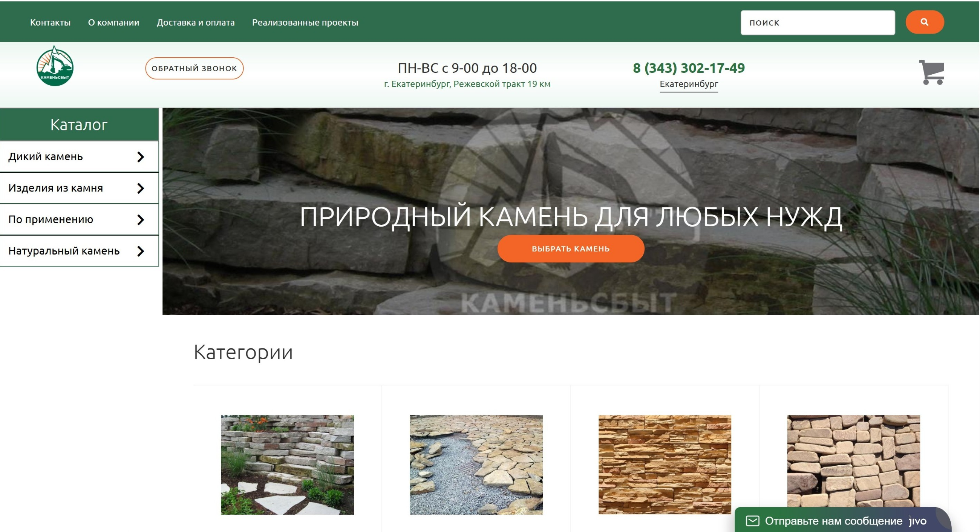Open flagstone paving category thumbnail
The width and height of the screenshot is (980, 532).
click(476, 465)
